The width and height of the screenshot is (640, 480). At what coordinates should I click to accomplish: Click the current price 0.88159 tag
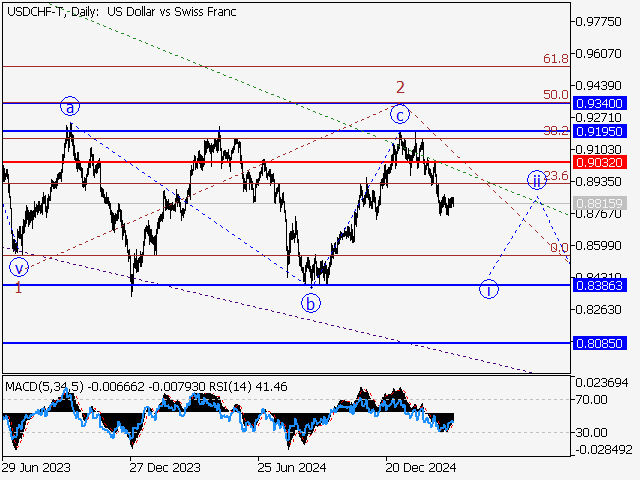600,203
